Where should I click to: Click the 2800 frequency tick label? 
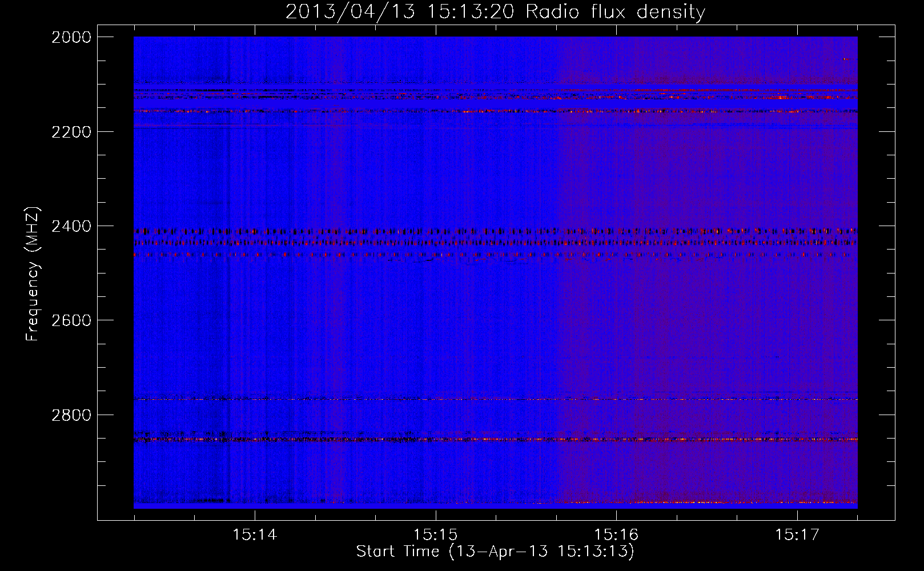(71, 415)
